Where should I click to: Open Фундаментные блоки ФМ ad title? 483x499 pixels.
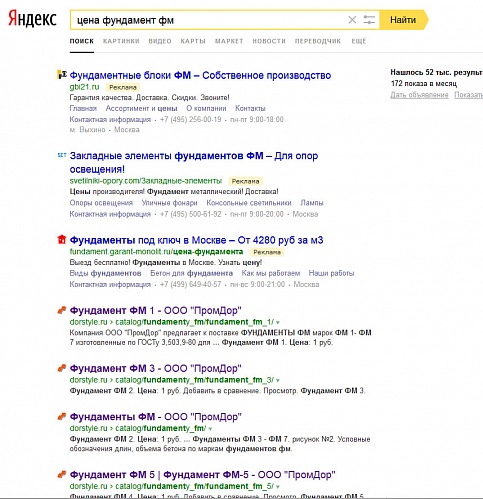coord(200,75)
